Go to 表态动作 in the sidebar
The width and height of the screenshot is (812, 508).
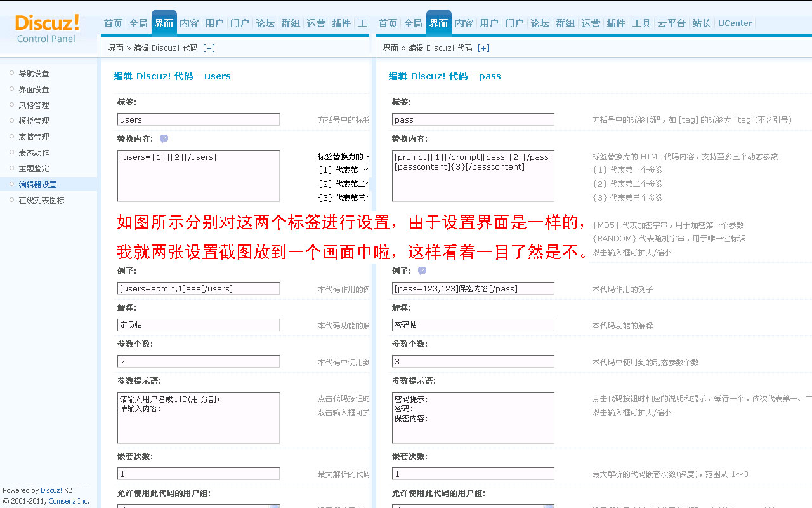(x=34, y=153)
